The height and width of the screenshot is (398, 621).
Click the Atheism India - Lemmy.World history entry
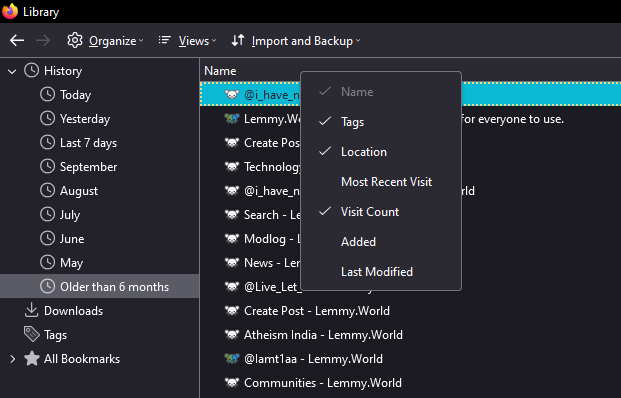[323, 335]
